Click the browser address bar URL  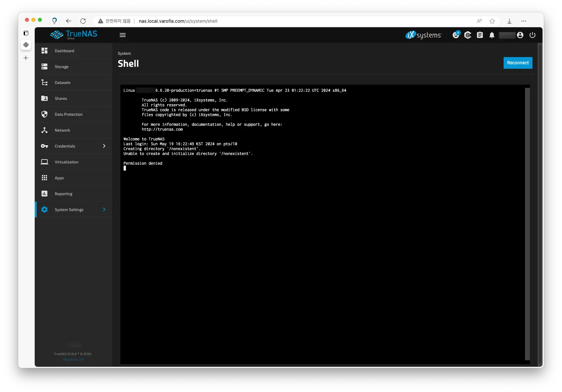pos(178,21)
